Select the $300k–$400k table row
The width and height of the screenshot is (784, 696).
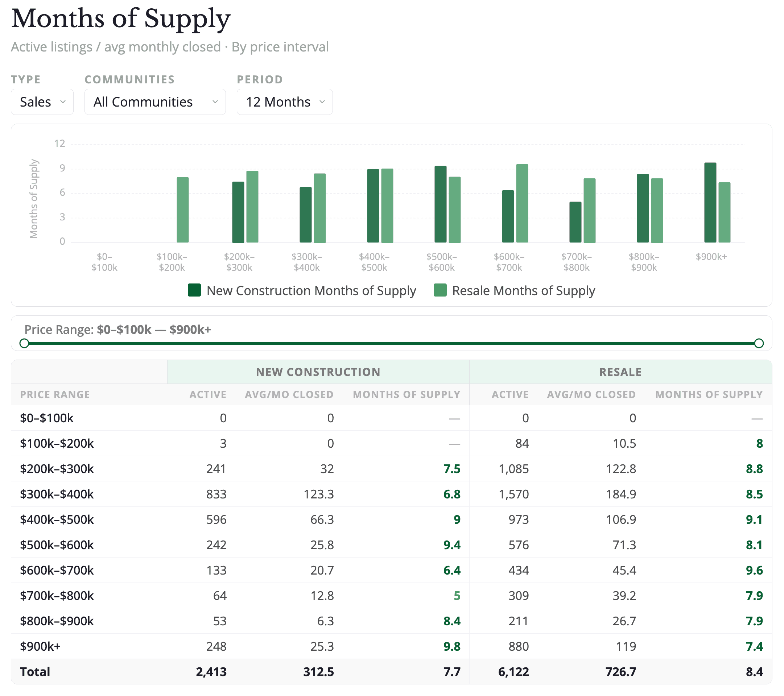pyautogui.click(x=57, y=494)
